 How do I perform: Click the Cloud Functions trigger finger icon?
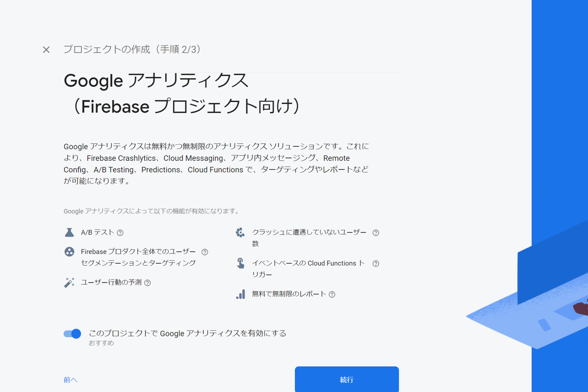coord(241,263)
